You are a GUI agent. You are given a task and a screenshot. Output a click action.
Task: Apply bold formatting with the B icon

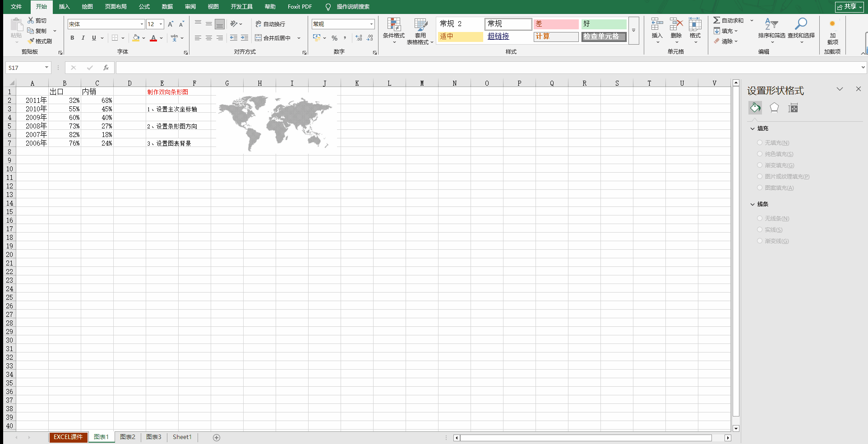(x=72, y=38)
